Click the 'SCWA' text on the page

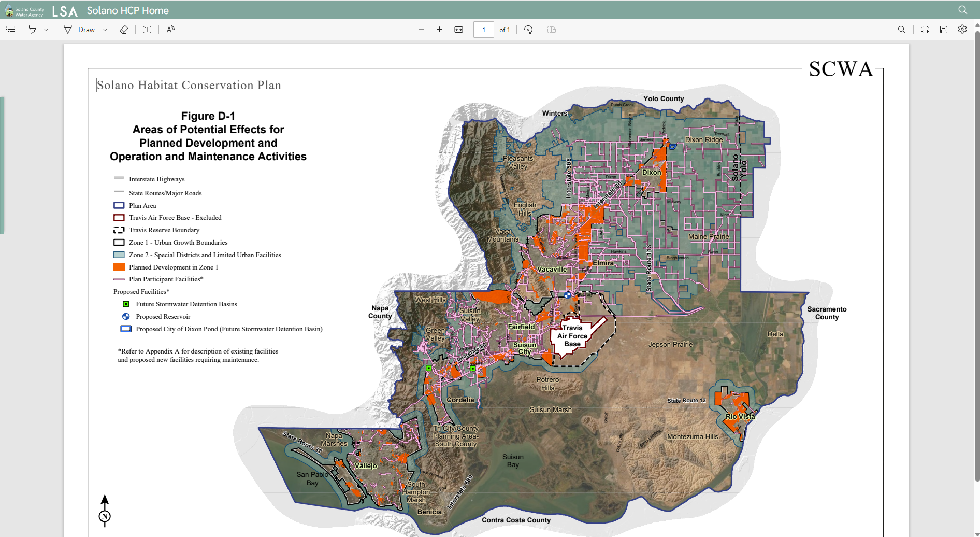point(841,69)
